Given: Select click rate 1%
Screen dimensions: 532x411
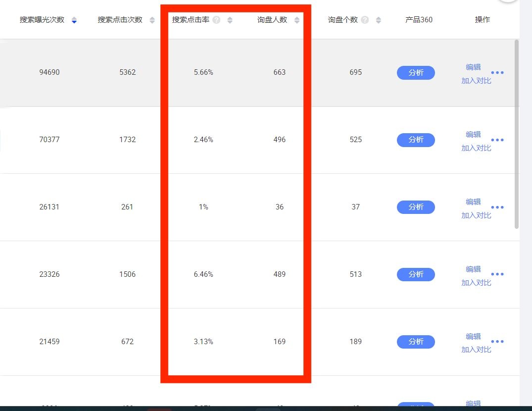Looking at the screenshot, I should click(x=203, y=207).
